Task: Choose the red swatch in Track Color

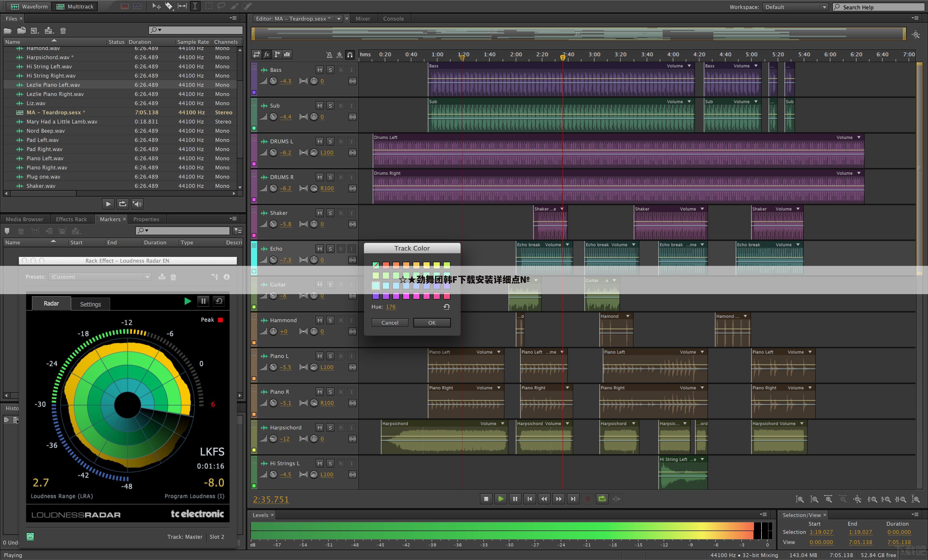Action: pos(386,265)
